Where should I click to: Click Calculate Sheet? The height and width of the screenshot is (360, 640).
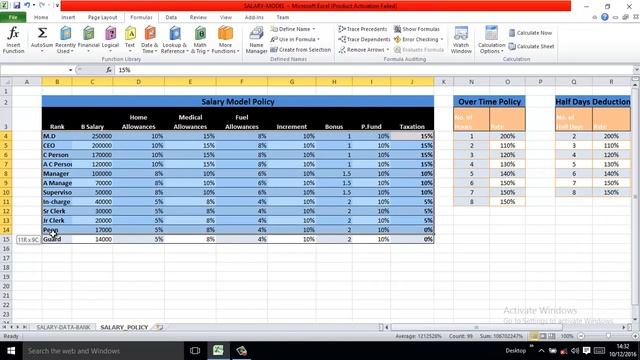[x=531, y=46]
